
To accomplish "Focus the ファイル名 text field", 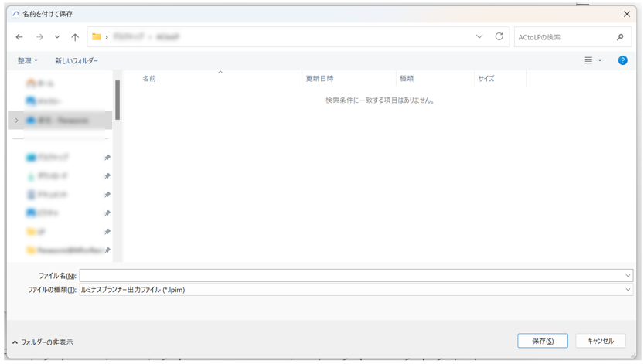I will click(352, 276).
